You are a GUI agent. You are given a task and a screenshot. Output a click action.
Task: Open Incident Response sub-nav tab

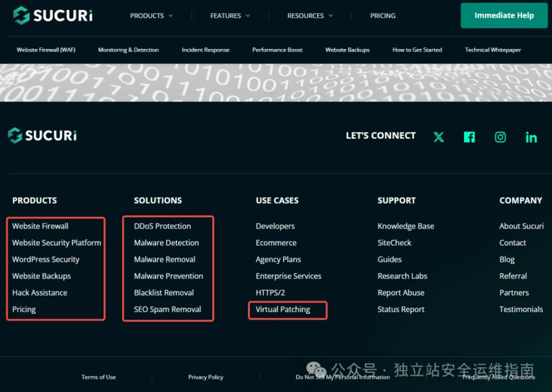(205, 50)
